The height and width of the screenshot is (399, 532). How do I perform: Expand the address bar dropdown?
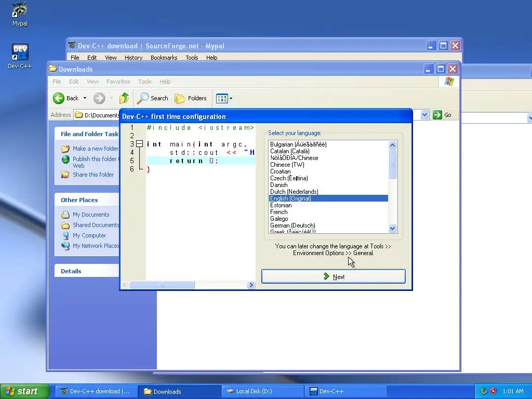pyautogui.click(x=424, y=115)
